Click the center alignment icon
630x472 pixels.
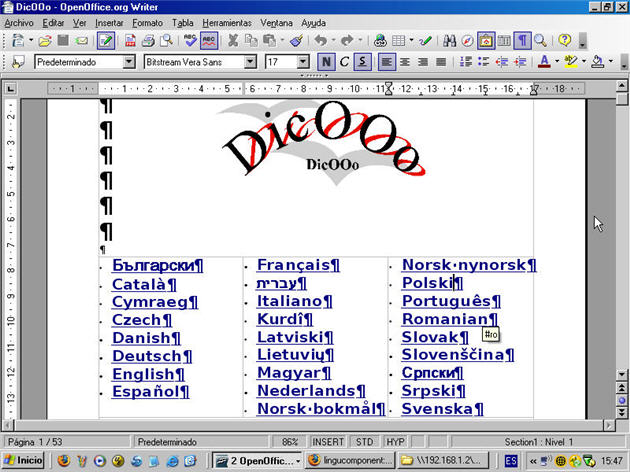pyautogui.click(x=405, y=62)
